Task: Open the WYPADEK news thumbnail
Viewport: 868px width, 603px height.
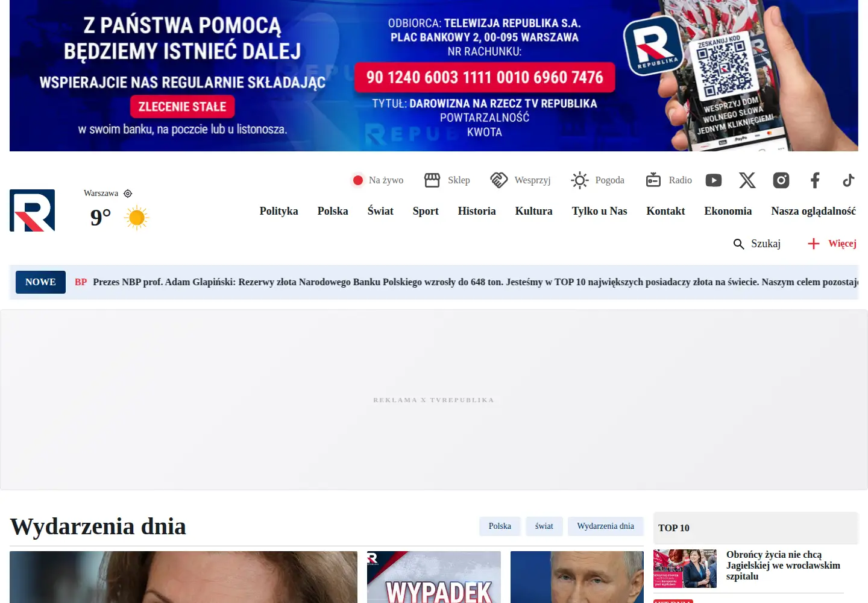Action: (434, 577)
